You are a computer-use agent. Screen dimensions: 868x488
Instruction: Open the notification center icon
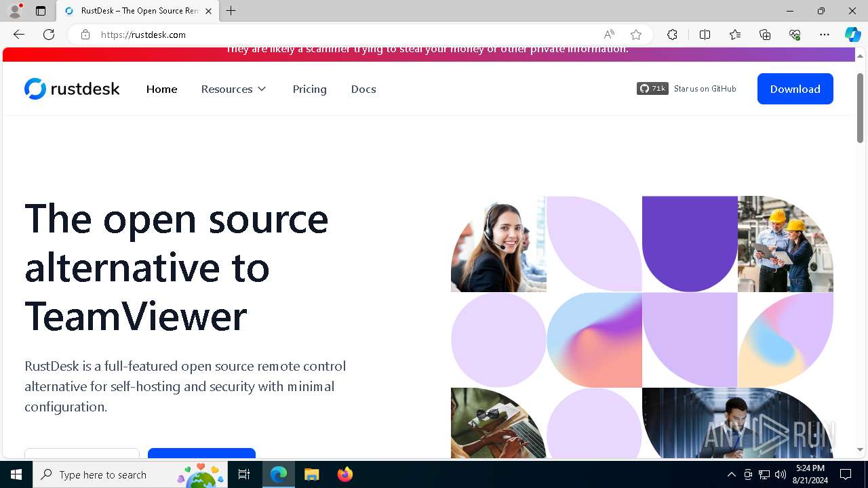click(x=846, y=474)
